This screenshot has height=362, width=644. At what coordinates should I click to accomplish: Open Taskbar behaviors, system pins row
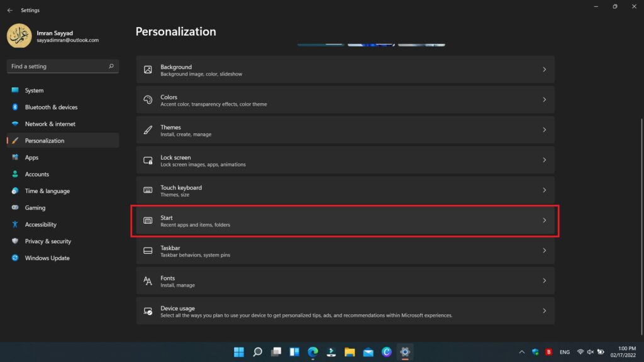[345, 251]
